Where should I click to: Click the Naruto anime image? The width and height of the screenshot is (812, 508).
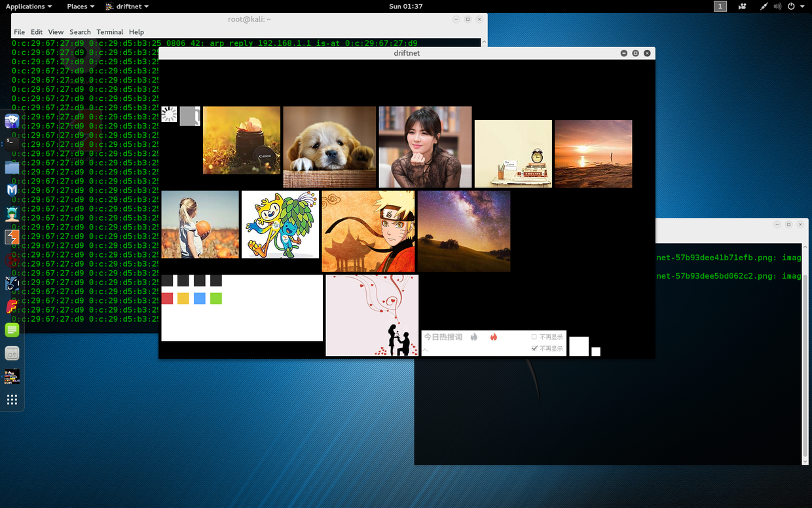[369, 231]
